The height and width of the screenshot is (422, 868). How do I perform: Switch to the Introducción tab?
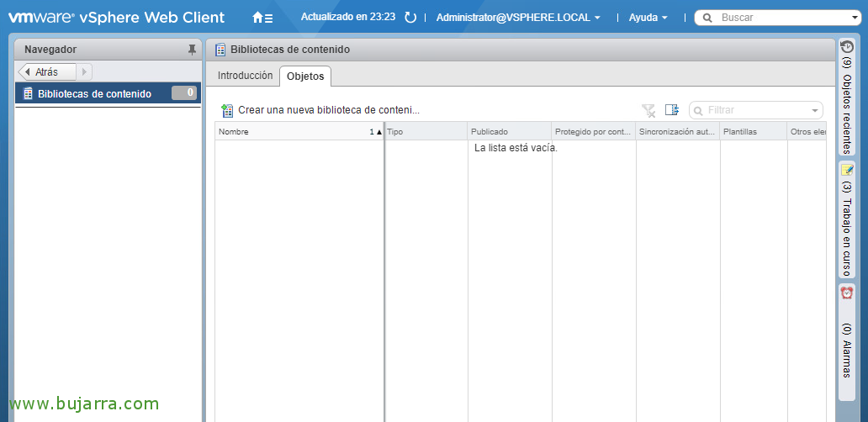click(x=246, y=76)
